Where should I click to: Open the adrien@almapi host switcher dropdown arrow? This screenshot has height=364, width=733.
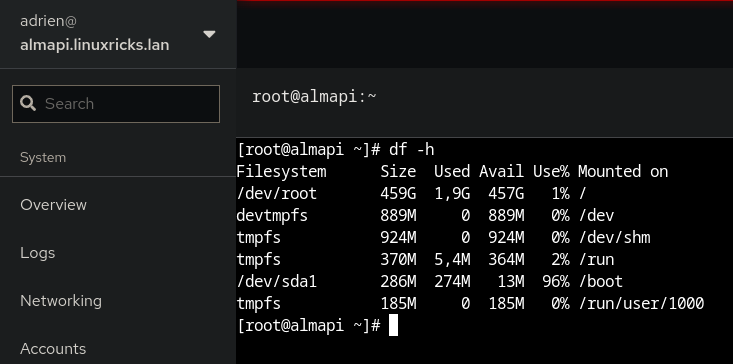pos(209,34)
